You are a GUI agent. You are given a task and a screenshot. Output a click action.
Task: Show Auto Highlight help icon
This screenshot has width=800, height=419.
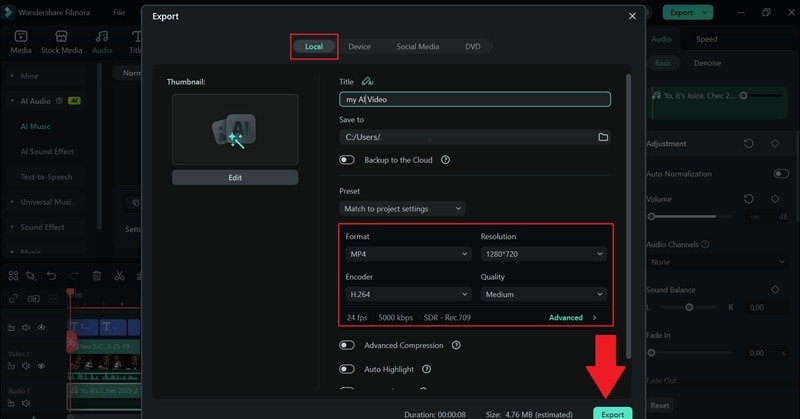pos(427,369)
